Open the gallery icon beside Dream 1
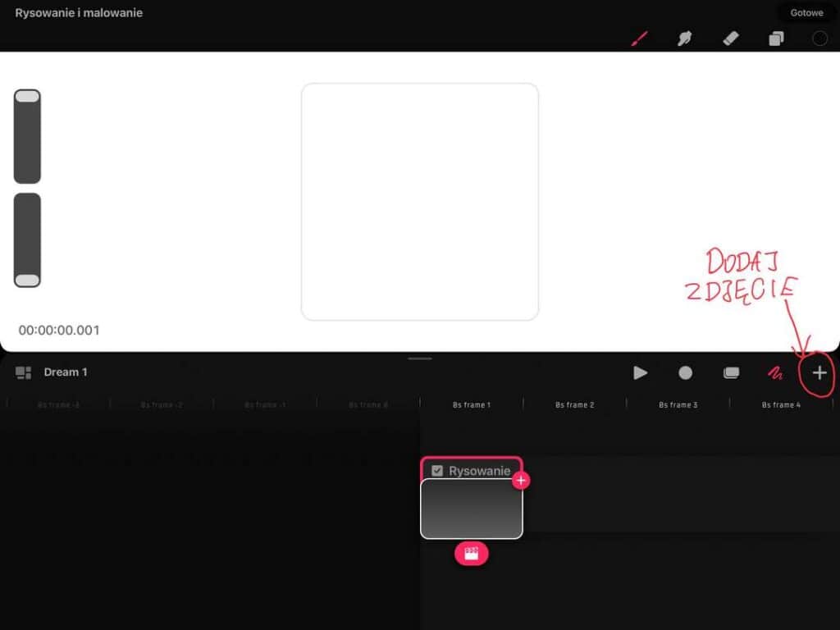 (23, 372)
